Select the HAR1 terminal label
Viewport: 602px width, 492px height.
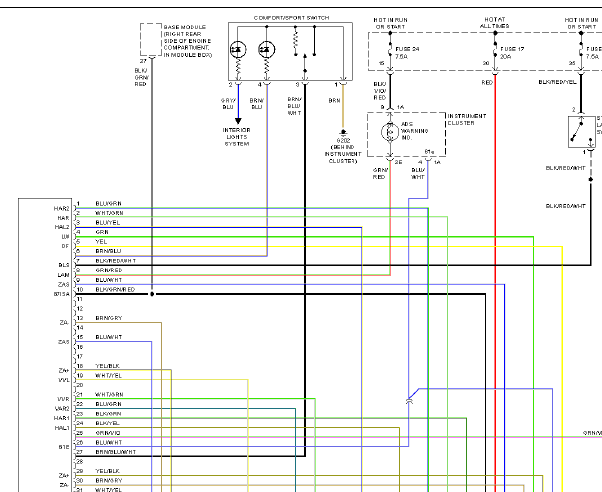click(x=62, y=418)
